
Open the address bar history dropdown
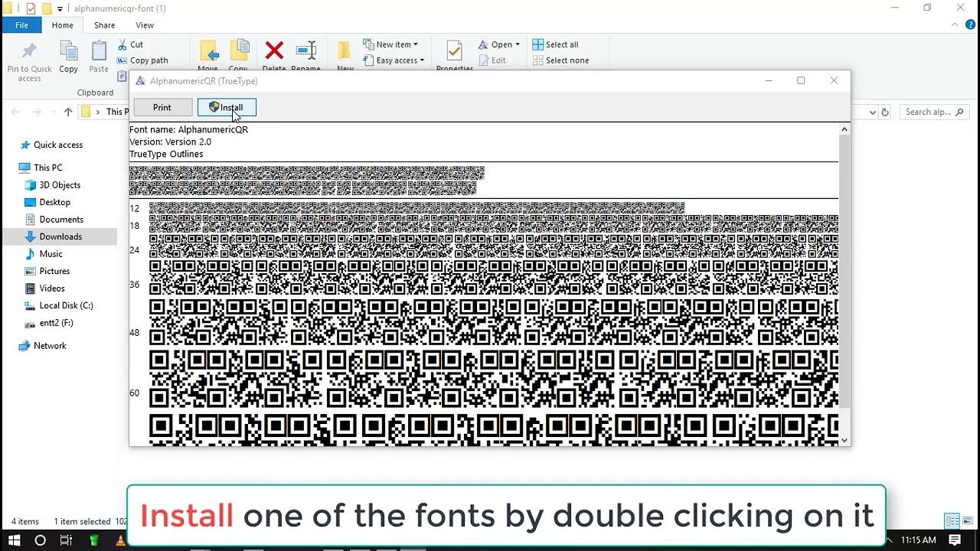pos(871,112)
